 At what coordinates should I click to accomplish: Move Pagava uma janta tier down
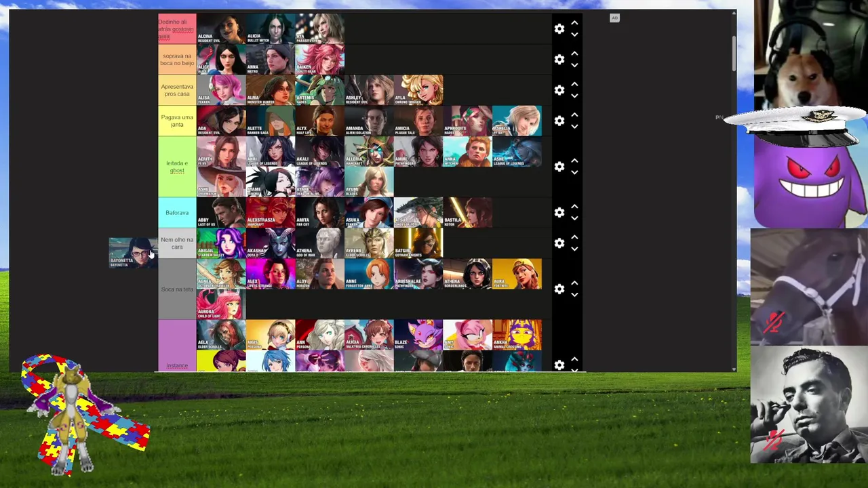(x=574, y=126)
